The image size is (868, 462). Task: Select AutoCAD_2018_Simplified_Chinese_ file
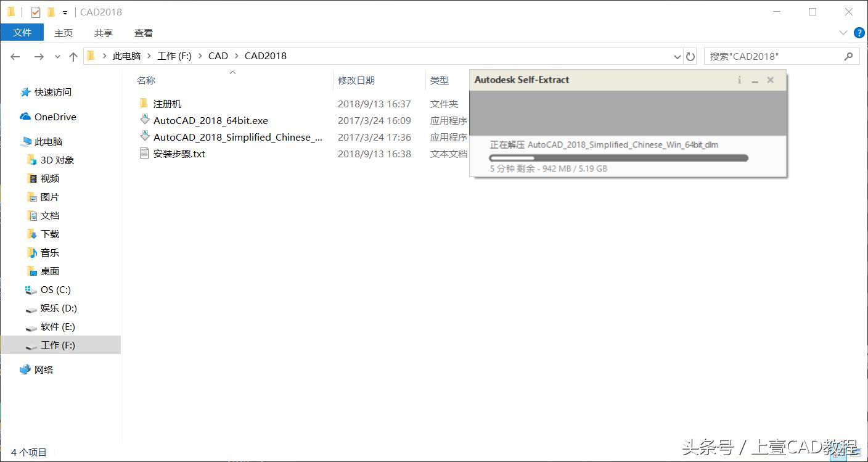[x=237, y=137]
